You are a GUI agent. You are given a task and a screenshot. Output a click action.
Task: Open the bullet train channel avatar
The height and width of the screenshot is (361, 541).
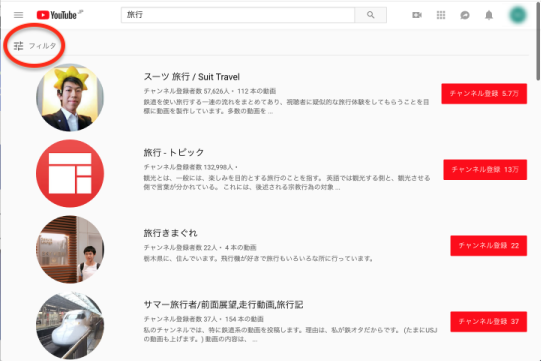[x=70, y=325]
